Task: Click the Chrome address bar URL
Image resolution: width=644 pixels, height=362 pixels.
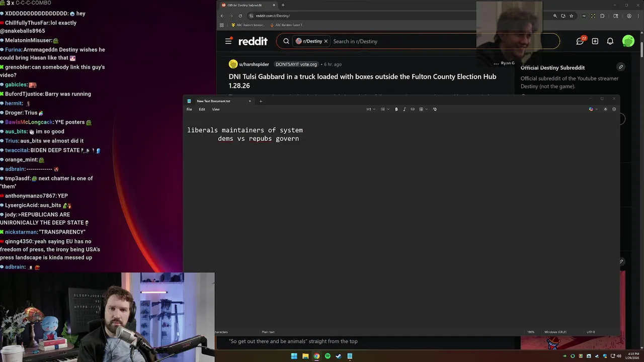Action: pos(273,16)
